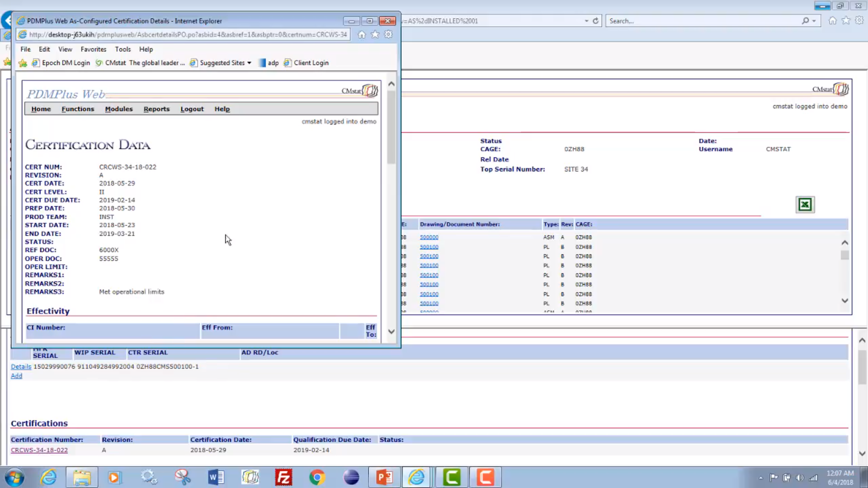Open Google Chrome from the taskbar
The image size is (868, 488).
(x=317, y=477)
